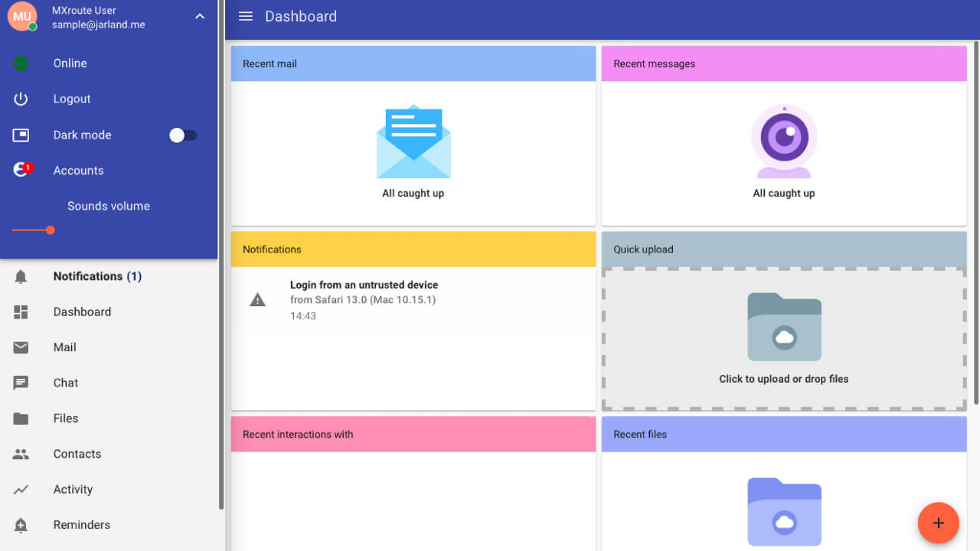Click the Chat bubble sidebar icon
Viewport: 980px width, 551px height.
[21, 383]
